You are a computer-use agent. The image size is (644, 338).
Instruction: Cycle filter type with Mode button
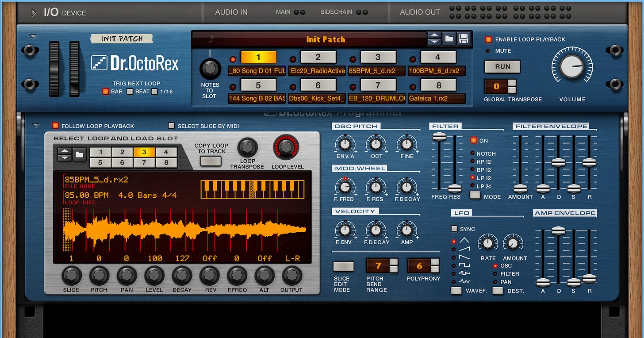pyautogui.click(x=475, y=195)
